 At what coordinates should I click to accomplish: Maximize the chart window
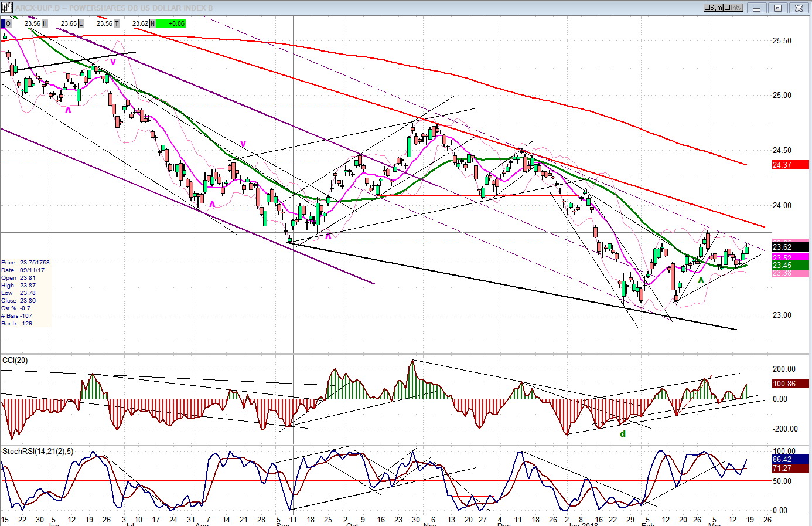point(777,8)
